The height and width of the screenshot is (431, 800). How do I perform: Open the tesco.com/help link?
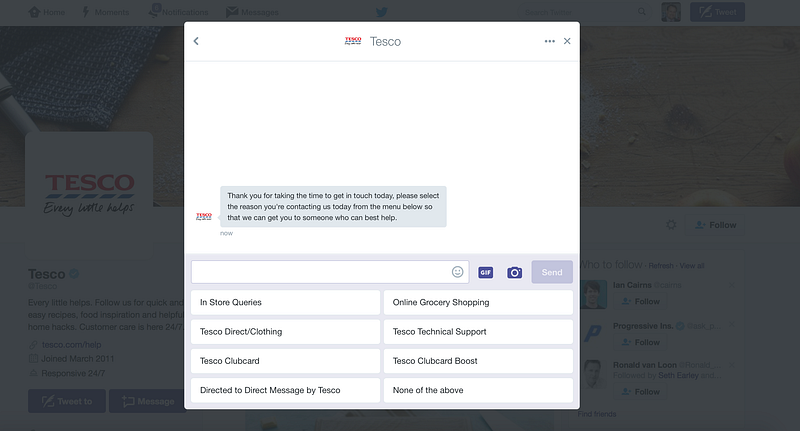tap(71, 345)
